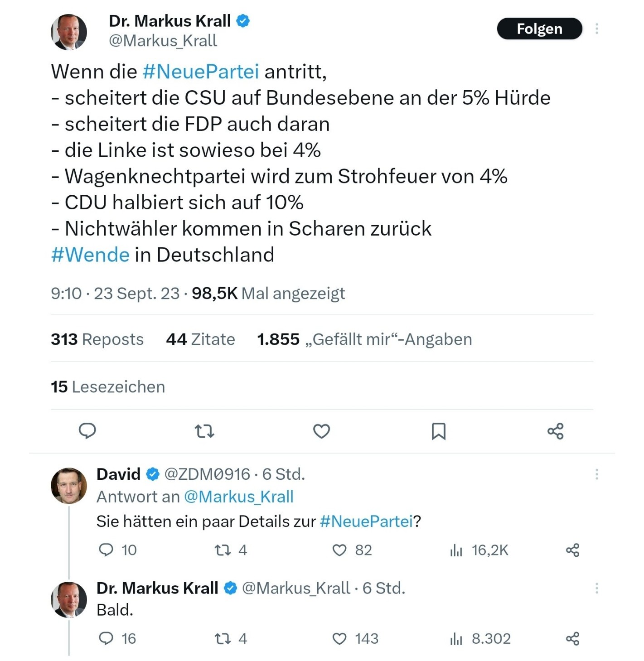The height and width of the screenshot is (661, 644).
Task: Reply to the main Markus Krall tweet
Action: coord(87,431)
